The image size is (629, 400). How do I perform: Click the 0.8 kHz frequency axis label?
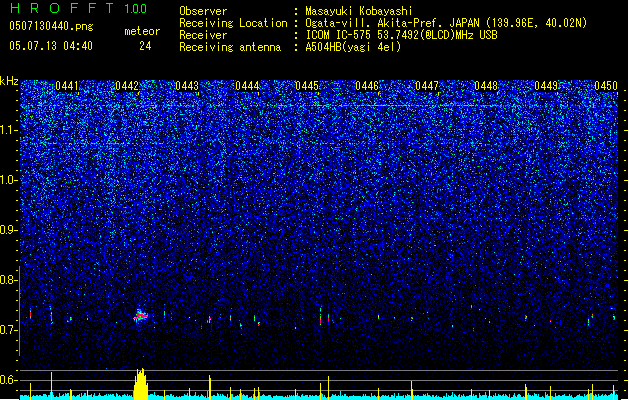(x=8, y=280)
